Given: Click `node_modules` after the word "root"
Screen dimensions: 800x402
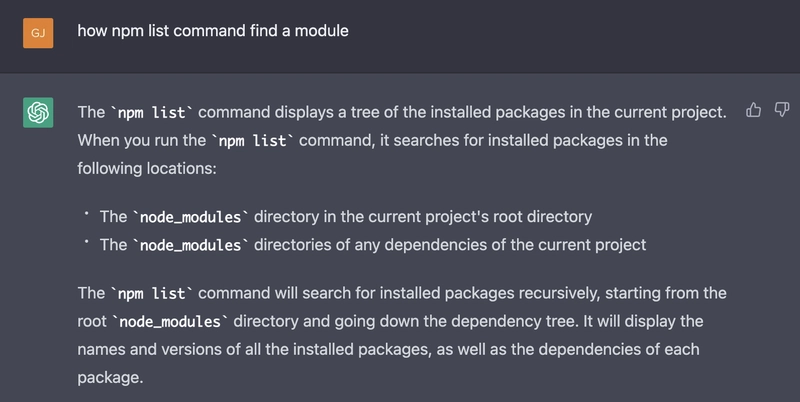Looking at the screenshot, I should (168, 322).
